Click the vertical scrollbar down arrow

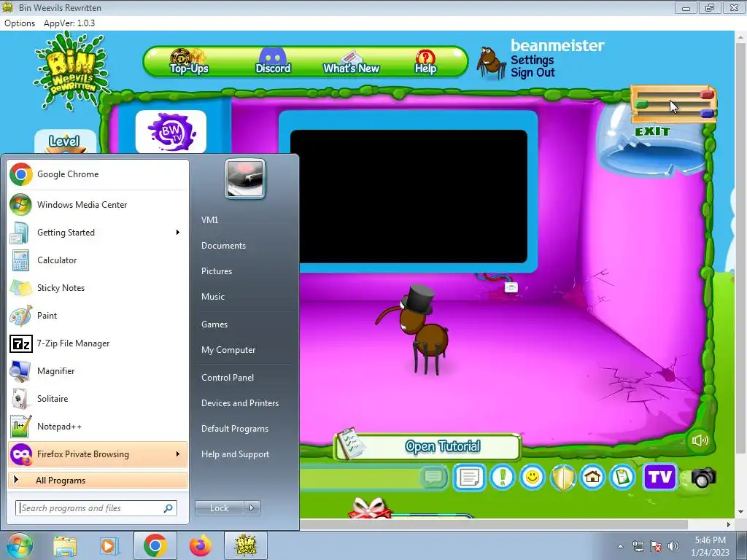[741, 513]
